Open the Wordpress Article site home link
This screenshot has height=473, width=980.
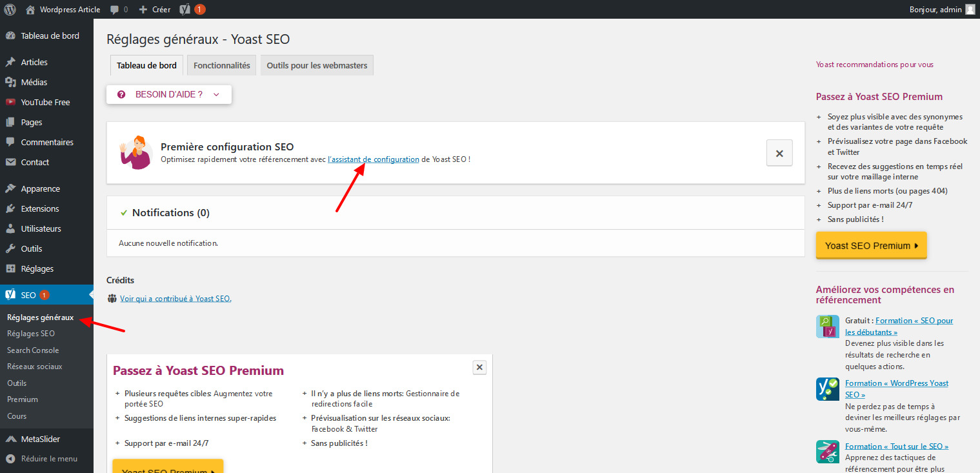click(63, 9)
